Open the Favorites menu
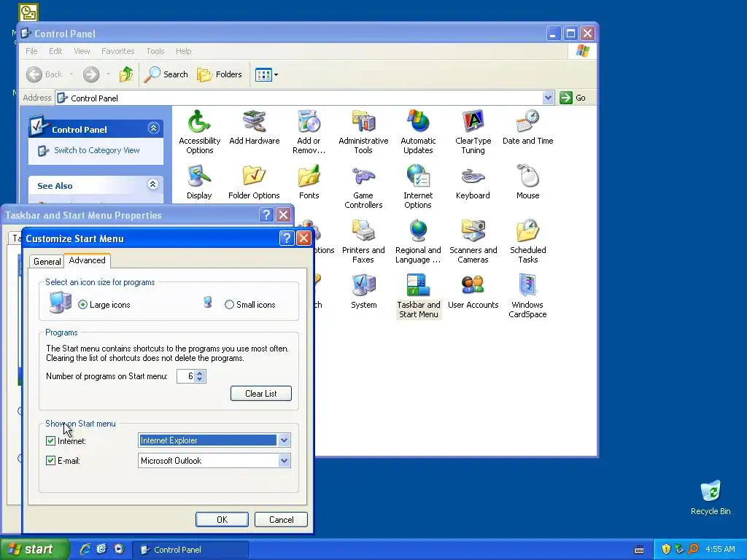747x560 pixels. tap(117, 51)
